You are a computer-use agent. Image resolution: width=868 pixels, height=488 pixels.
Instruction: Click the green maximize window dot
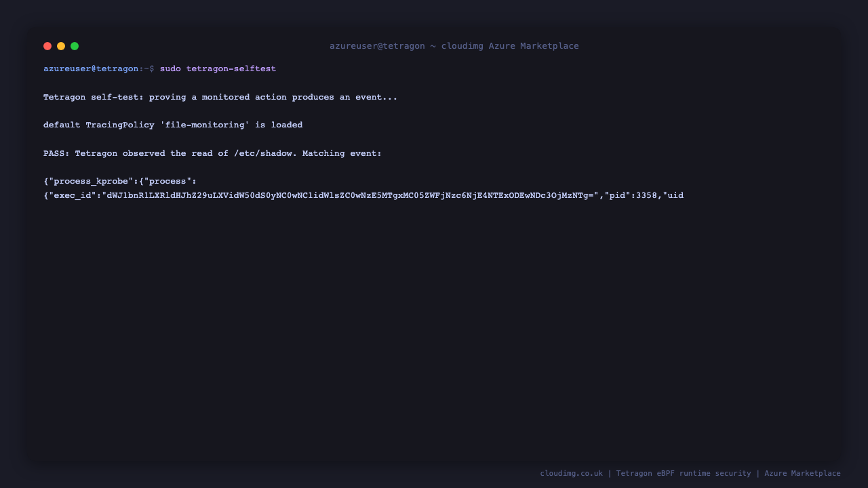75,46
